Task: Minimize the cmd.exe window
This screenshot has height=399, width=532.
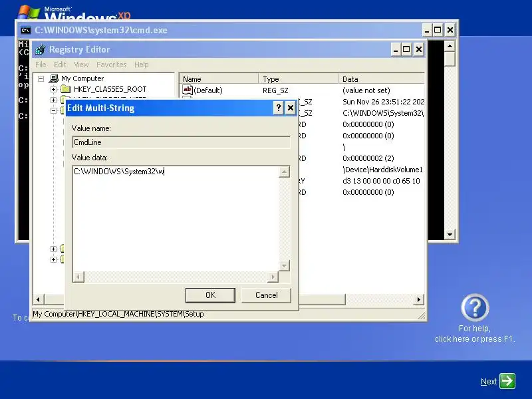Action: click(x=427, y=30)
